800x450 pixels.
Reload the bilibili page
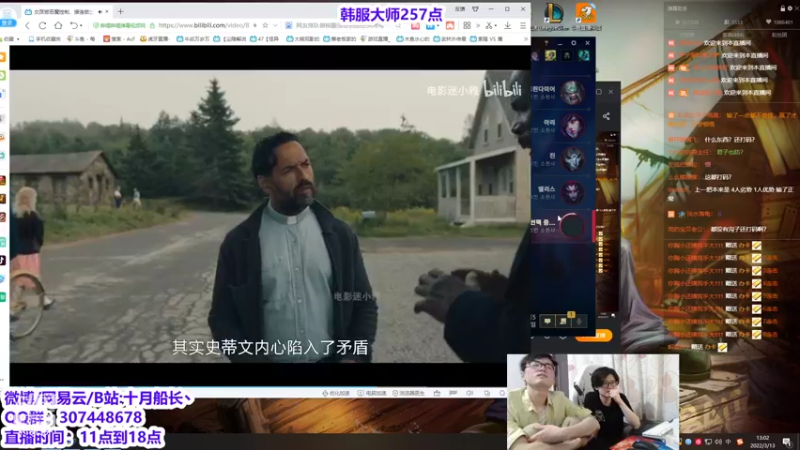[x=42, y=25]
